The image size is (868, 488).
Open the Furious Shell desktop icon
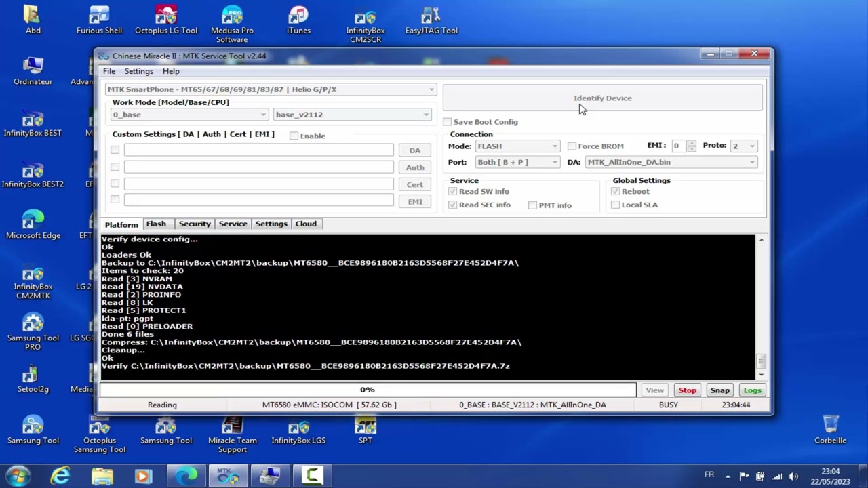(99, 20)
